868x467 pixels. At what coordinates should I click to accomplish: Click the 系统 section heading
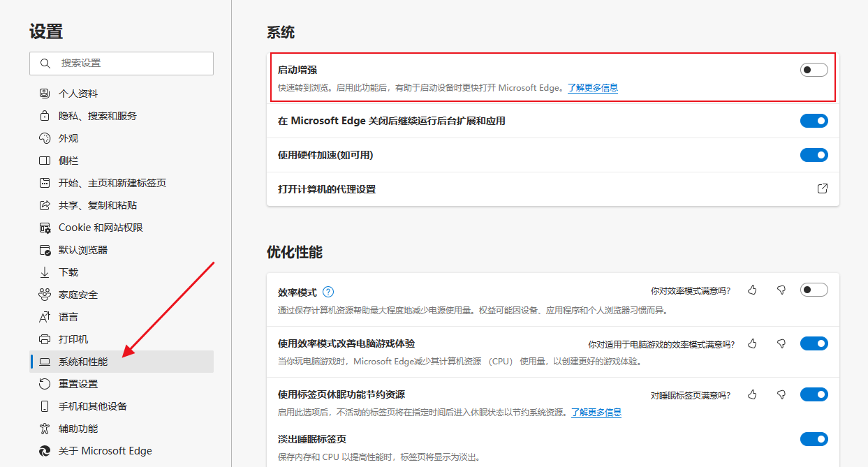(281, 32)
